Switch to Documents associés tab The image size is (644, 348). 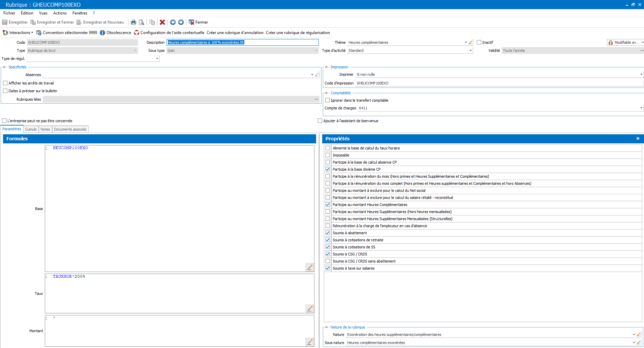pos(70,129)
